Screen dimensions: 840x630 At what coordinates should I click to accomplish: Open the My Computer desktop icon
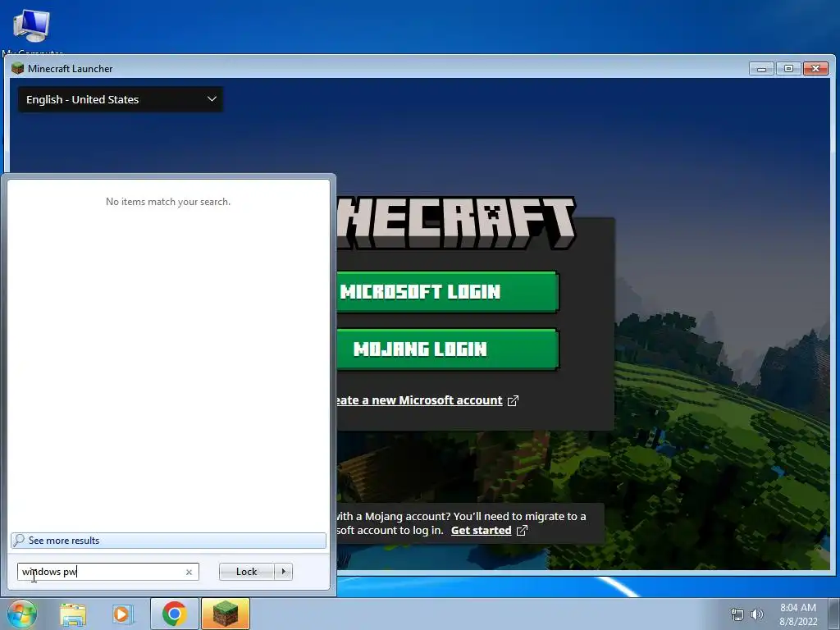32,30
